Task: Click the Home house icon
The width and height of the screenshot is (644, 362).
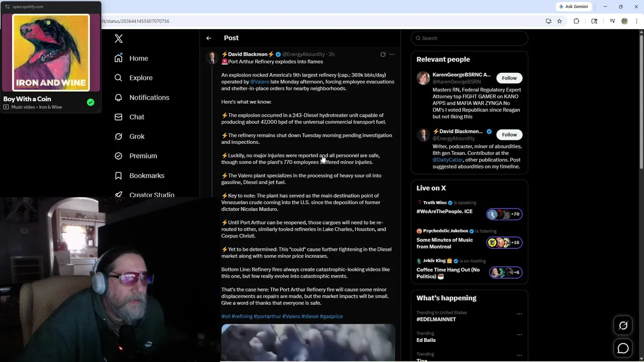Action: (118, 58)
